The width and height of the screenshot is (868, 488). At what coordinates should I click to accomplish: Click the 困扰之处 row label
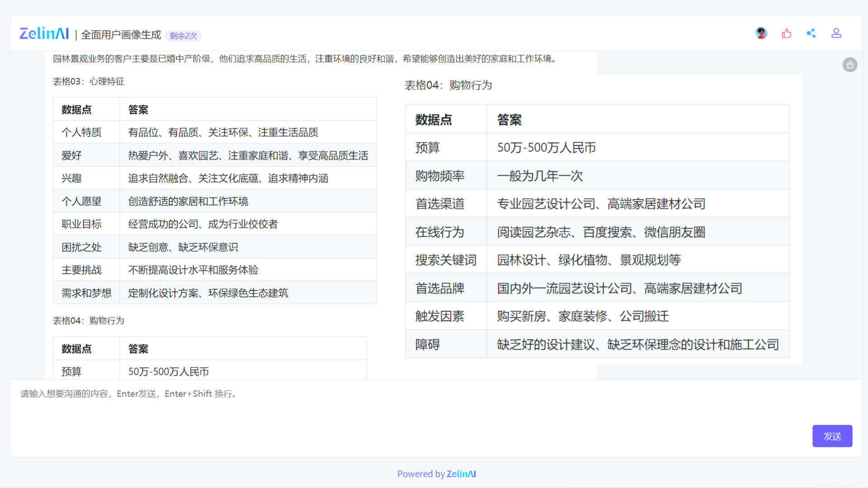[82, 247]
